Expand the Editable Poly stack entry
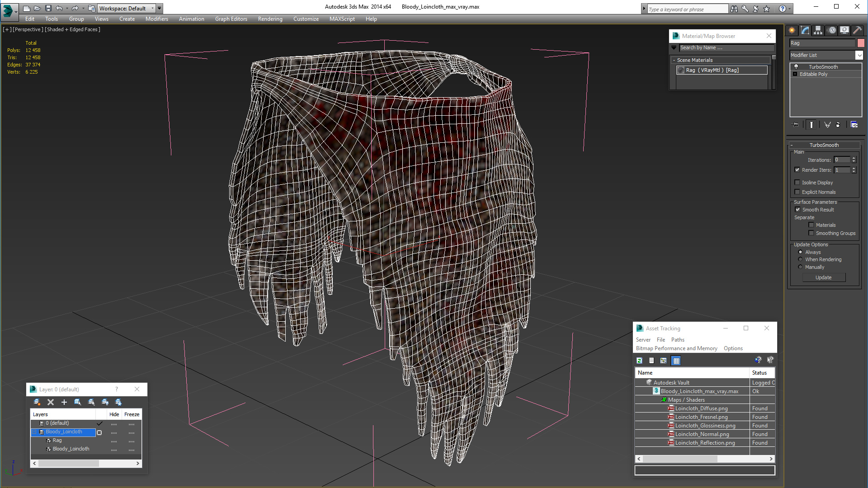Viewport: 868px width, 488px height. pyautogui.click(x=795, y=74)
